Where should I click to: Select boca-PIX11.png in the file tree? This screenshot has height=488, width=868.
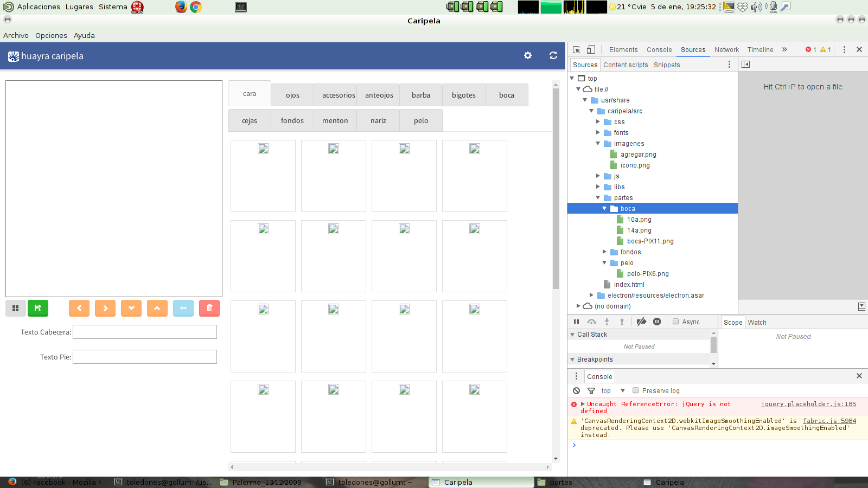pos(650,241)
